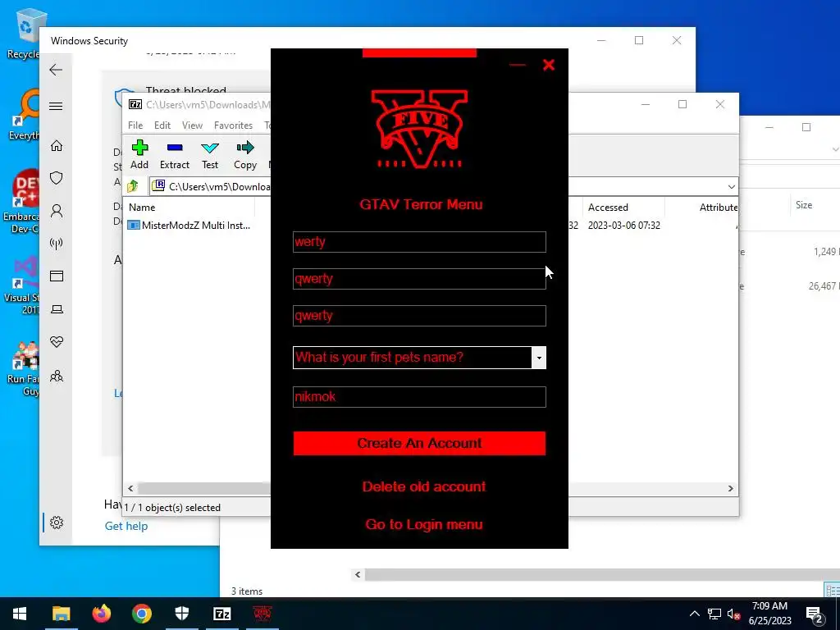Click the username field containing werty
This screenshot has width=840, height=630.
click(x=419, y=242)
